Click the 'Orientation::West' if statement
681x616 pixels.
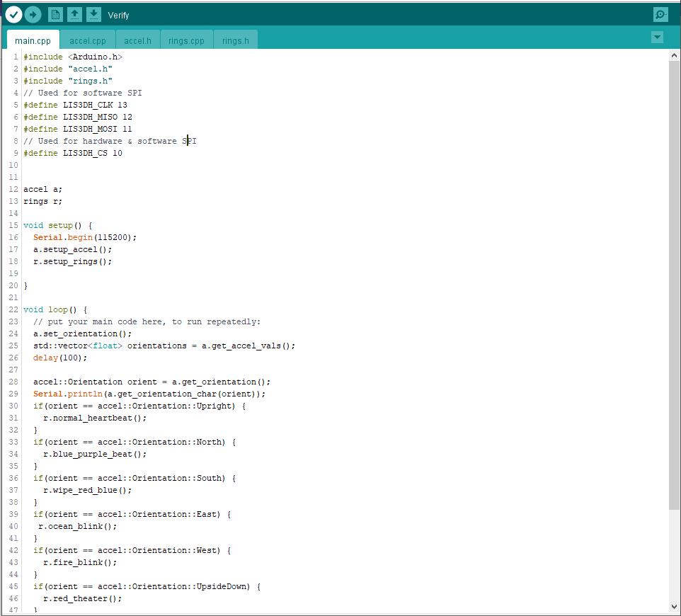pos(132,550)
